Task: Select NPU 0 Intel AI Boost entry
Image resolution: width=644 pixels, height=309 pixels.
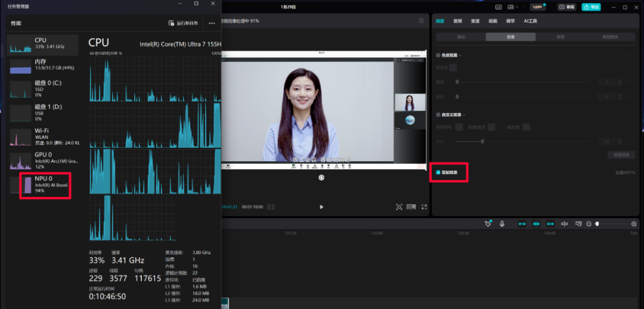Action: 43,185
